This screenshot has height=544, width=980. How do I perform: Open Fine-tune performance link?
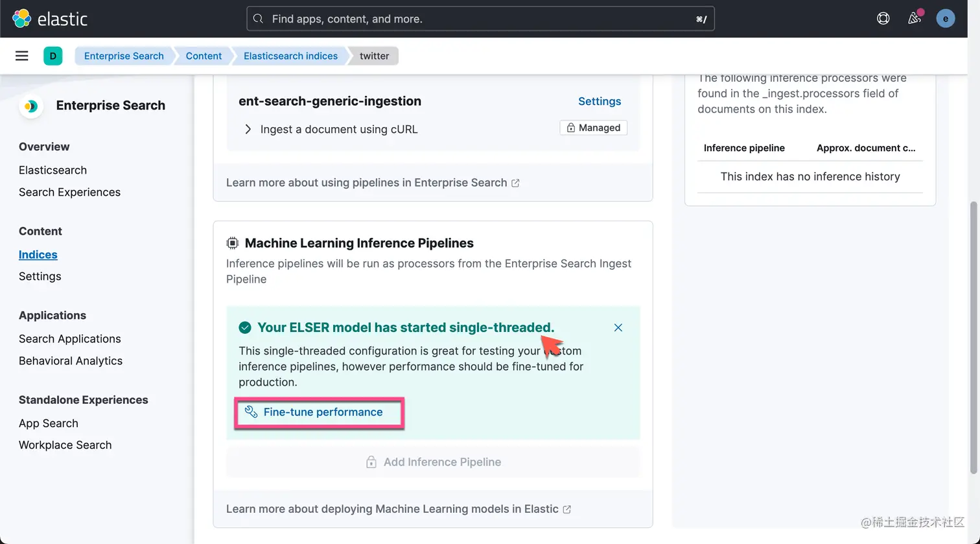pyautogui.click(x=323, y=412)
